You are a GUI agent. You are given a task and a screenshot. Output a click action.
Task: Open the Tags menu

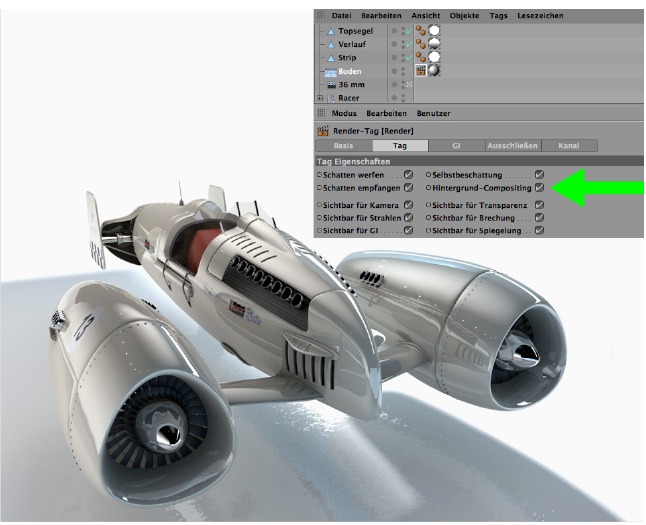coord(498,16)
